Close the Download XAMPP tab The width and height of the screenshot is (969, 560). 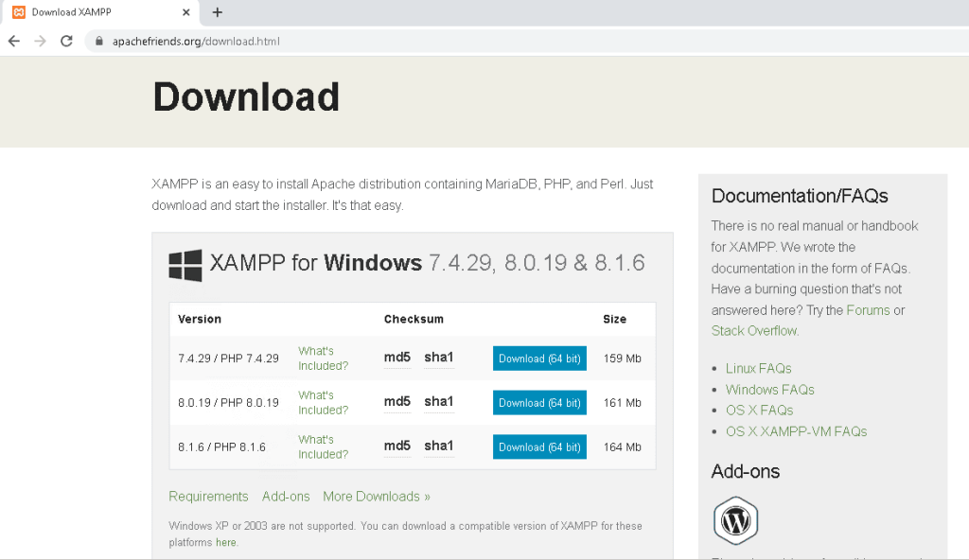(x=186, y=12)
